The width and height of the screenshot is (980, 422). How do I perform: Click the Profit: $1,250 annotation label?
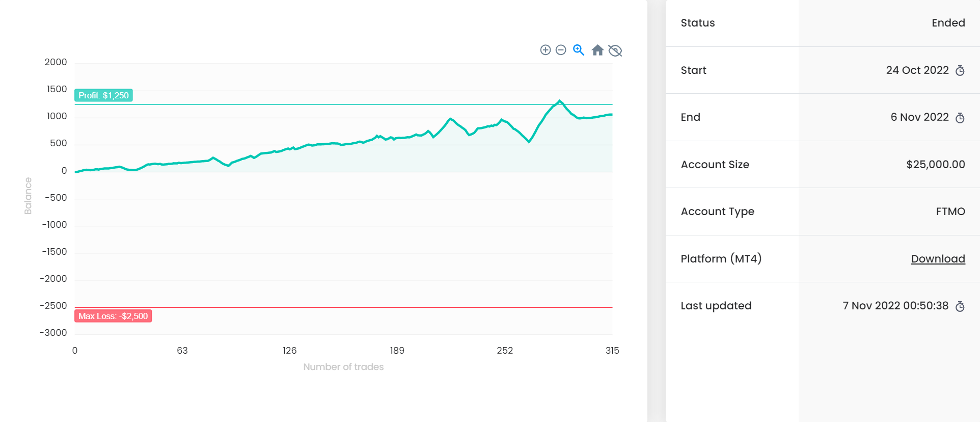point(103,95)
